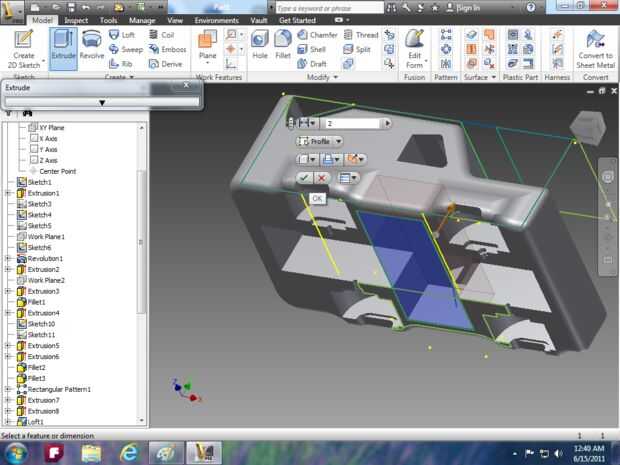This screenshot has width=620, height=465.
Task: Open the Modify panel dropdown
Action: pyautogui.click(x=336, y=77)
